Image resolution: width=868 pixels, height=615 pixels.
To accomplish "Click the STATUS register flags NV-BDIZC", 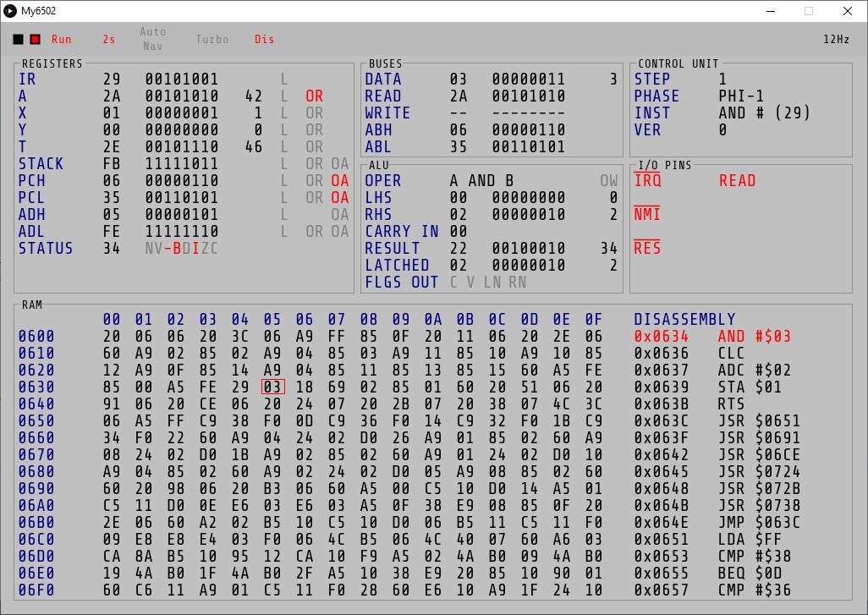I will point(181,249).
